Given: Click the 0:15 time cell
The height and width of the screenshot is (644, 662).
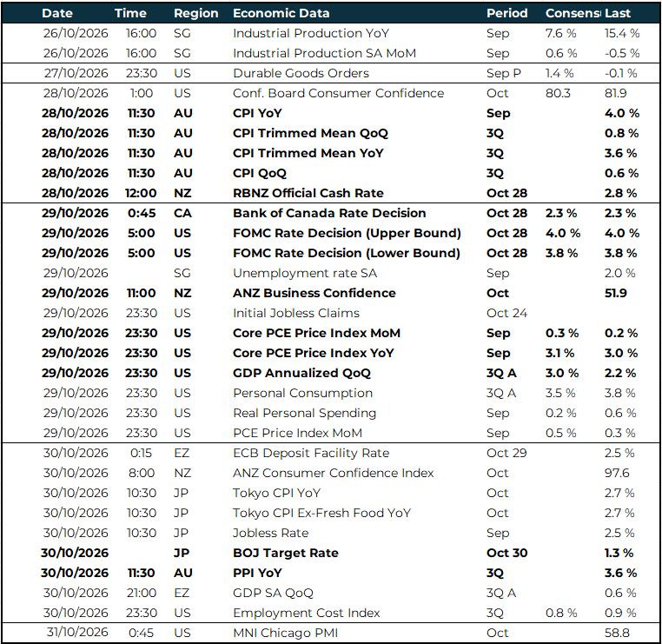Looking at the screenshot, I should (141, 453).
